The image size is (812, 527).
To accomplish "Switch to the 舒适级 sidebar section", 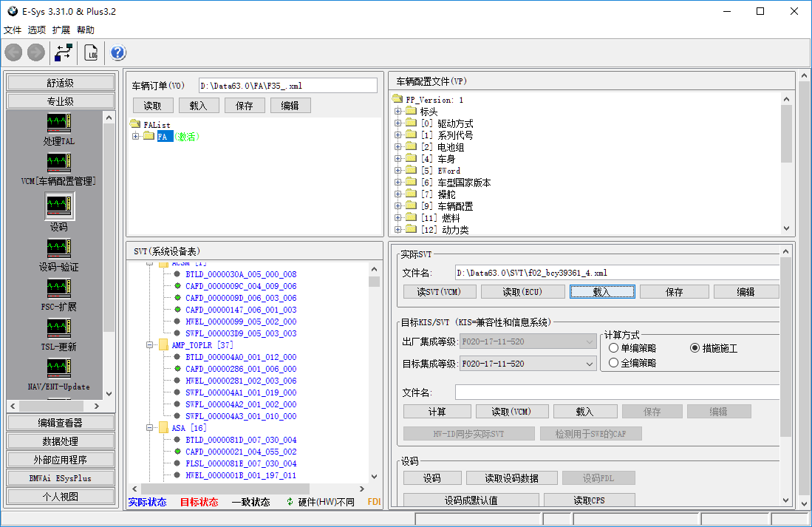I will [61, 82].
